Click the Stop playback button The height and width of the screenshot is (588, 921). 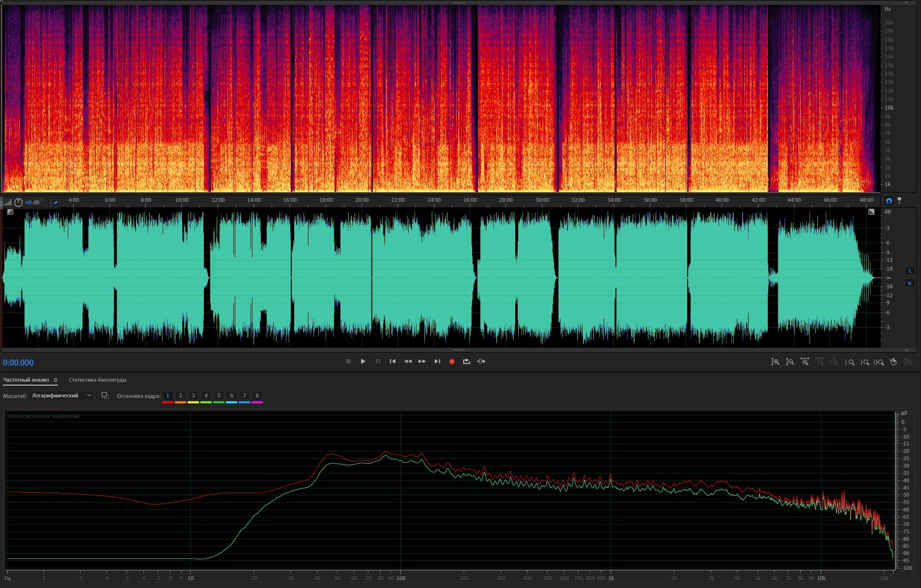(x=348, y=362)
